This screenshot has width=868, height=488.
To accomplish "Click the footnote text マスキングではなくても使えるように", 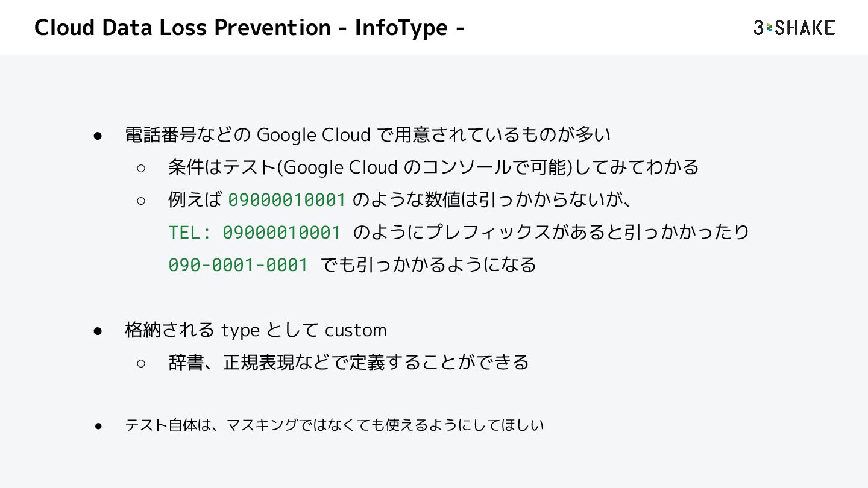I will tap(338, 425).
